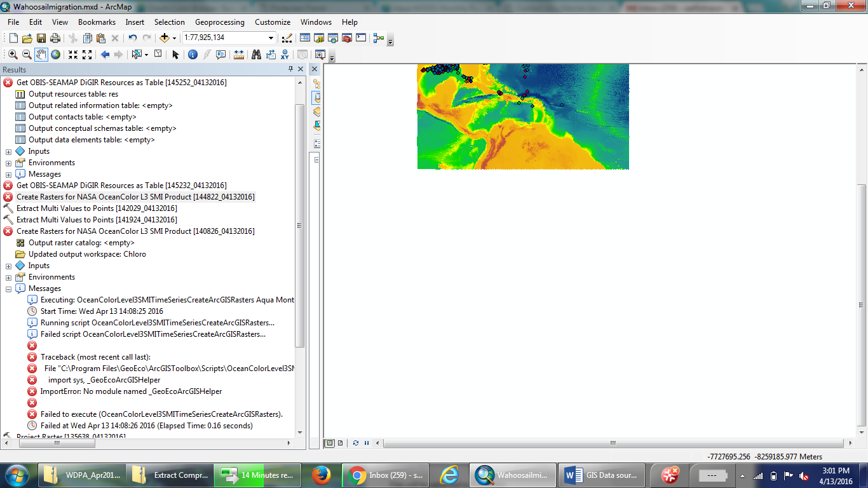Open the Add Data dropdown arrow

coord(174,38)
